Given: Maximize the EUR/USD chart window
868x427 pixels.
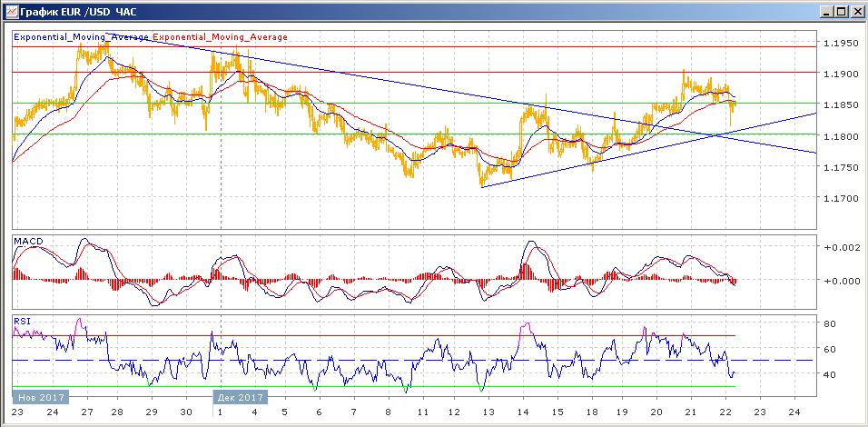Looking at the screenshot, I should point(840,12).
